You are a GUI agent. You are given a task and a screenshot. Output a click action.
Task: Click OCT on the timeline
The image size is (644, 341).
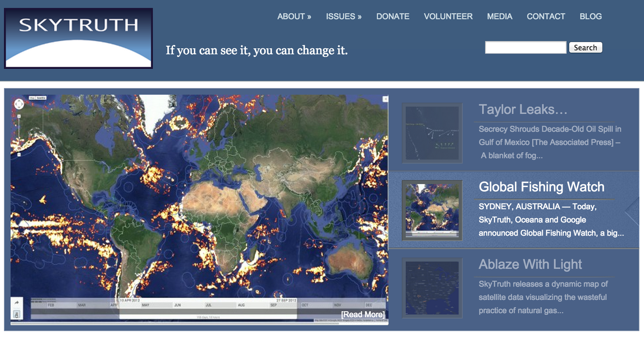pyautogui.click(x=305, y=305)
